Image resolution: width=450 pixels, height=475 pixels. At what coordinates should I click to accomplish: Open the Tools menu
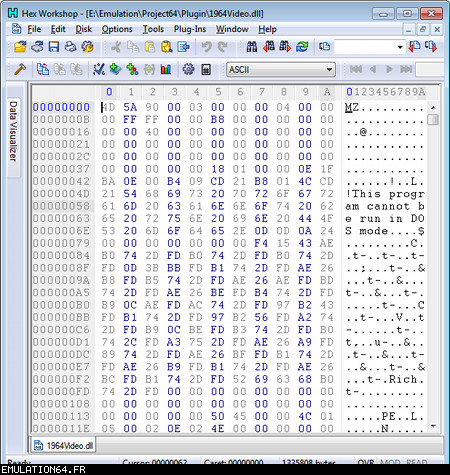tap(153, 29)
